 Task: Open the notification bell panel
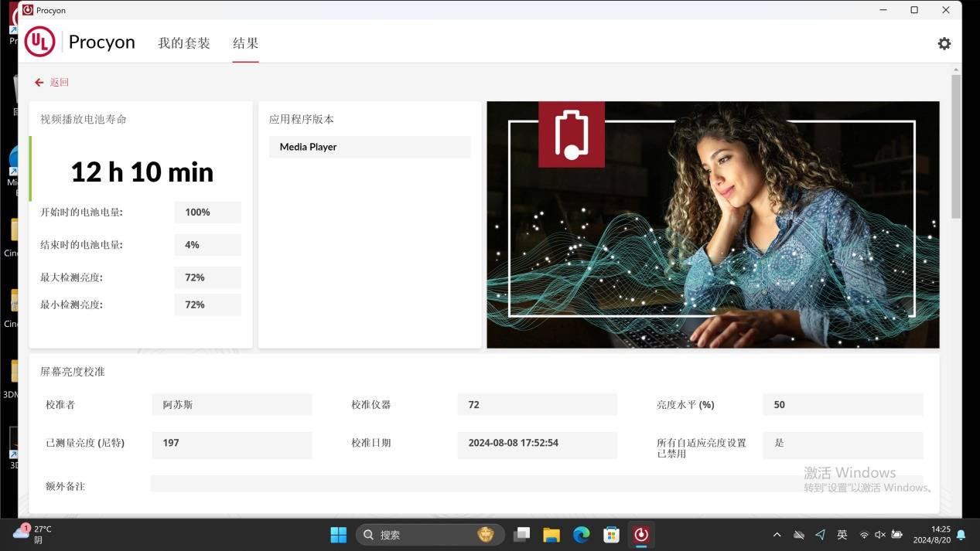pos(961,535)
